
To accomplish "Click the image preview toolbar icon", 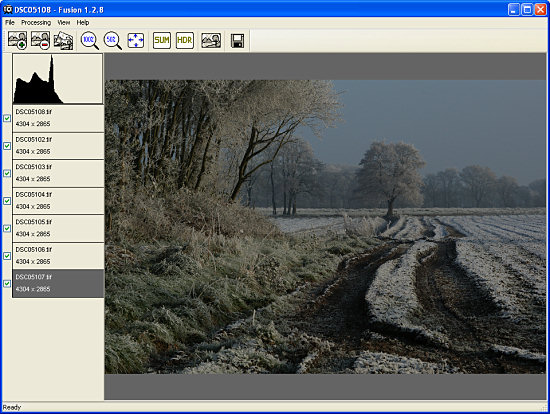I will (211, 40).
